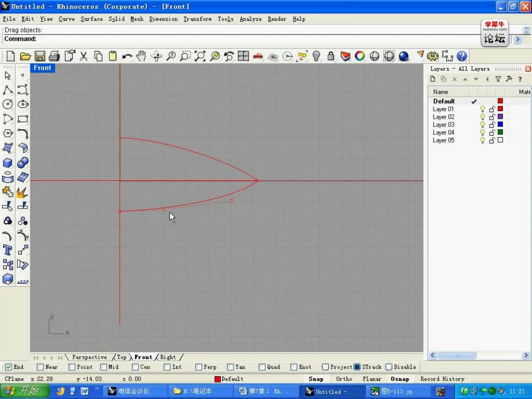
Task: Select the pointer arrow tool in the left toolbar
Action: click(8, 75)
